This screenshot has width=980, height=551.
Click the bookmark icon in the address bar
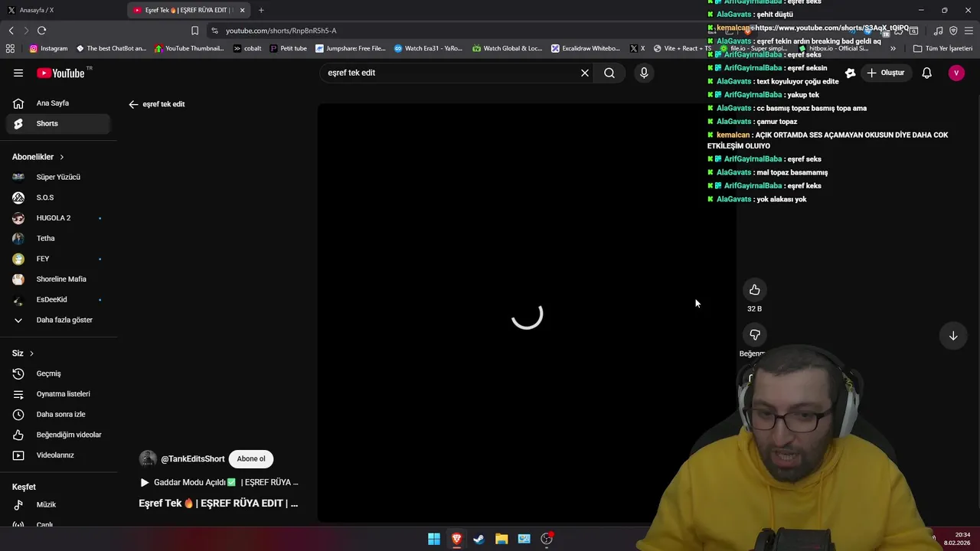(x=194, y=31)
